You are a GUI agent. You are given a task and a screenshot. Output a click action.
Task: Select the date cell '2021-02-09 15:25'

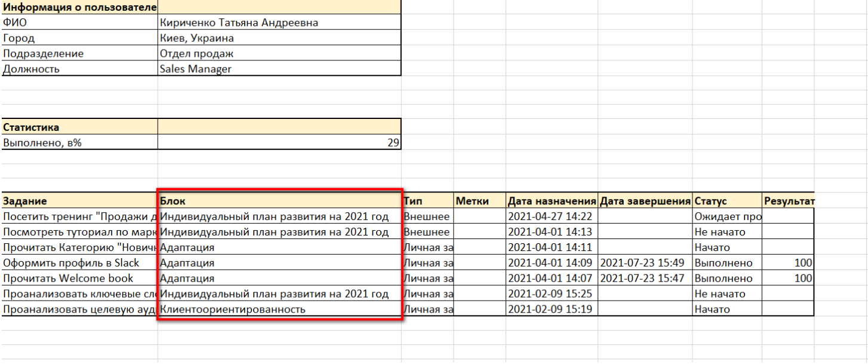pyautogui.click(x=552, y=293)
